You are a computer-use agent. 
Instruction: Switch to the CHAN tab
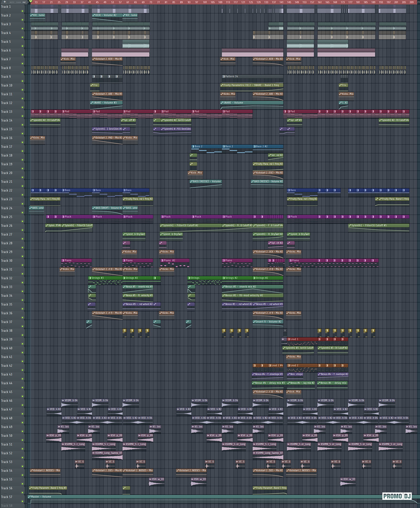(18, 2)
